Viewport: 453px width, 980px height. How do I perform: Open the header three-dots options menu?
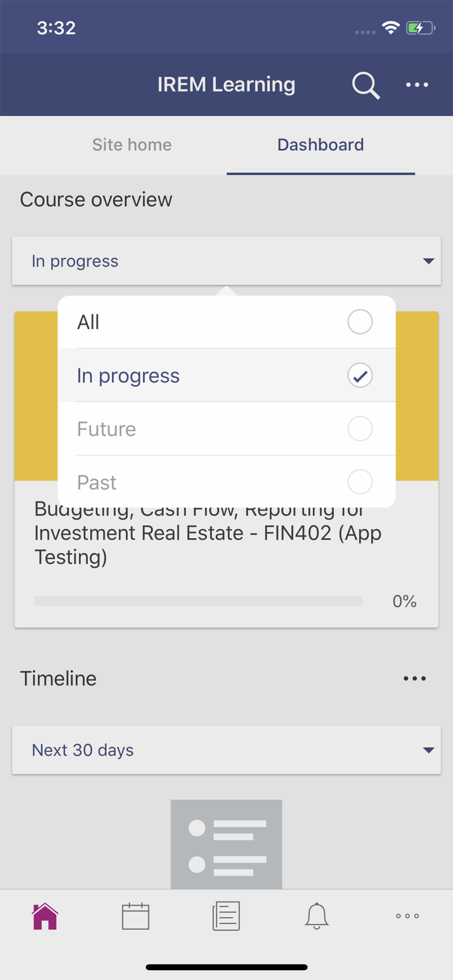(417, 85)
